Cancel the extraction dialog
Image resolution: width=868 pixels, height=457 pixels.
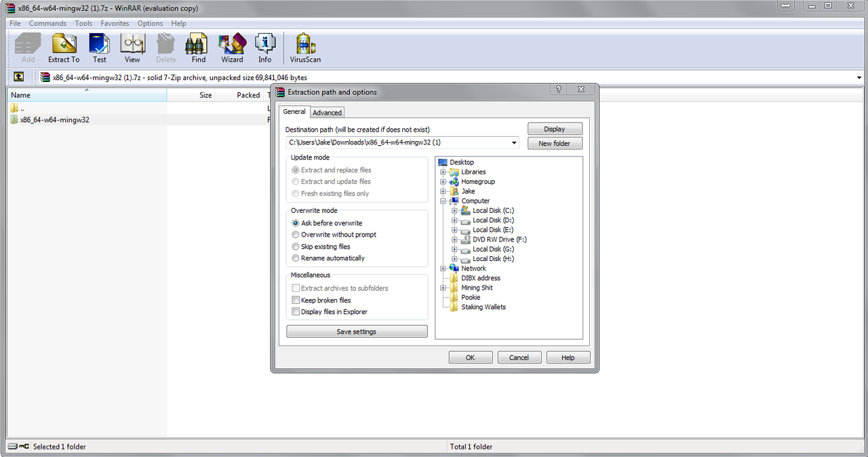tap(519, 357)
